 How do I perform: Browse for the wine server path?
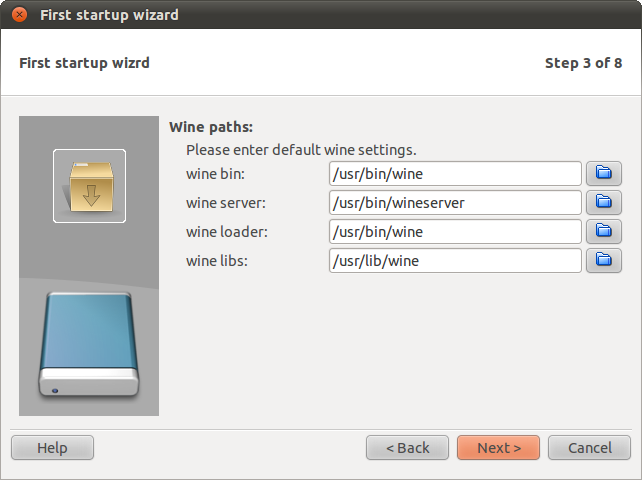point(604,203)
